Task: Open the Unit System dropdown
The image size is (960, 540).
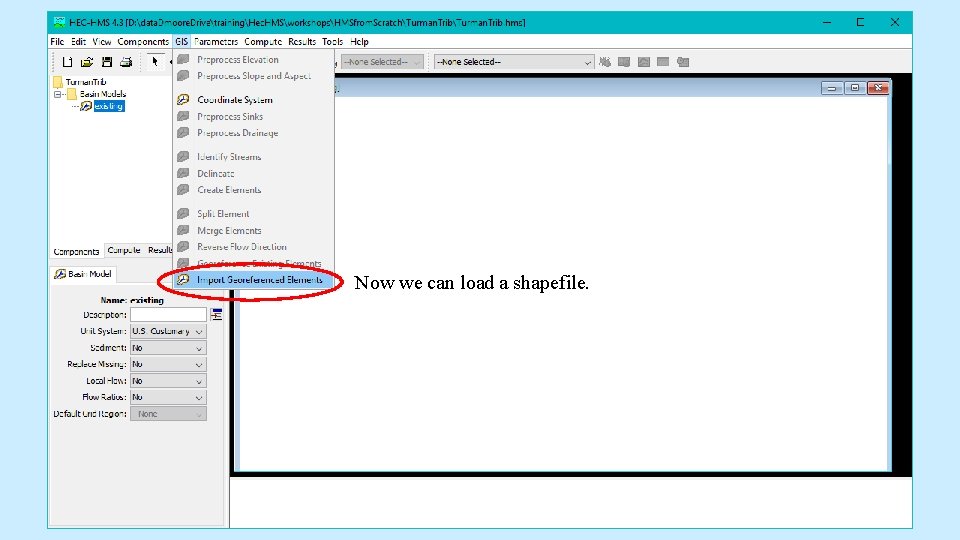Action: [x=168, y=331]
